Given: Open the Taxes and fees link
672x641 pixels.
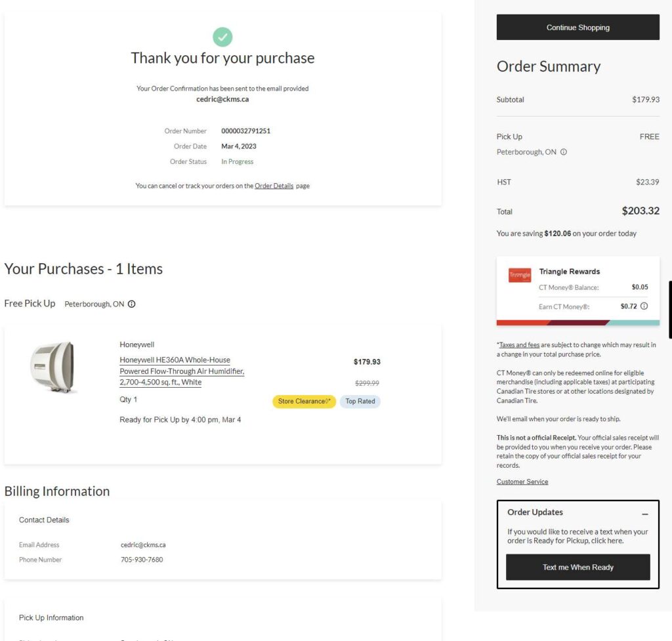Looking at the screenshot, I should [x=518, y=344].
